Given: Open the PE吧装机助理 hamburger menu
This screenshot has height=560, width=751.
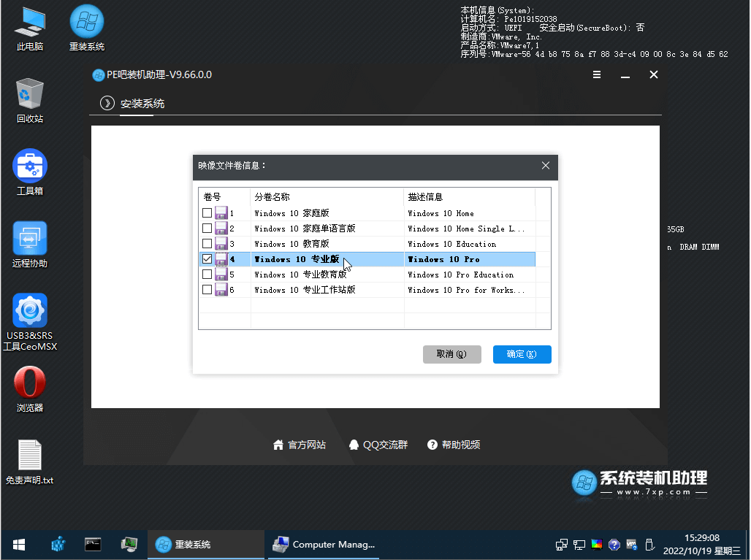Looking at the screenshot, I should pyautogui.click(x=597, y=74).
